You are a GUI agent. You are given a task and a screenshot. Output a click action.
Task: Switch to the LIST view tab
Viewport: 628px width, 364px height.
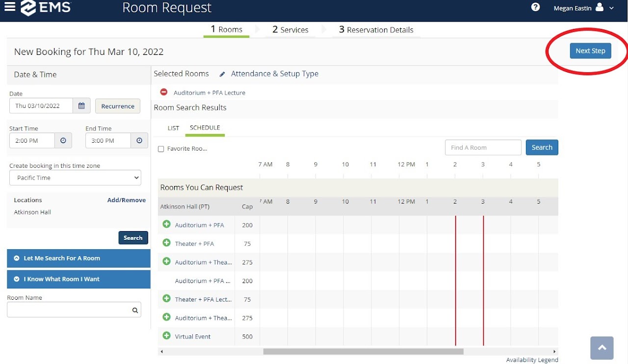[x=173, y=128]
